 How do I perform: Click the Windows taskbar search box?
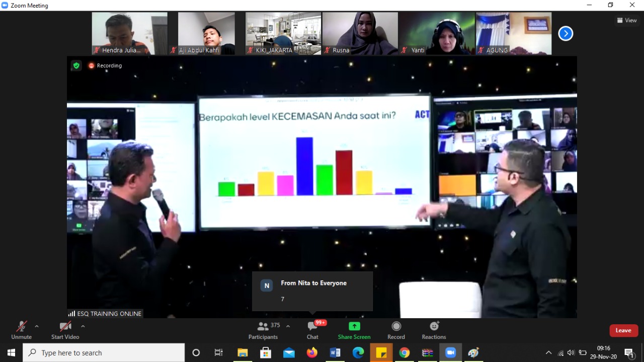(104, 353)
